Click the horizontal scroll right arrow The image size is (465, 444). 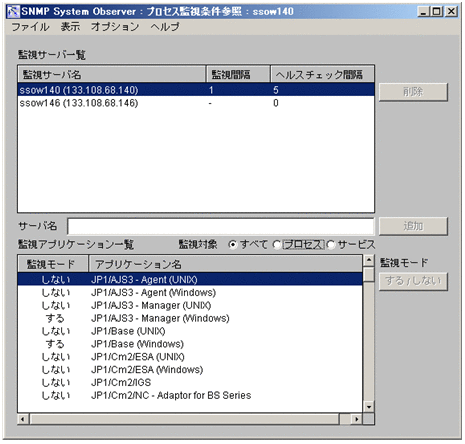pyautogui.click(x=357, y=419)
